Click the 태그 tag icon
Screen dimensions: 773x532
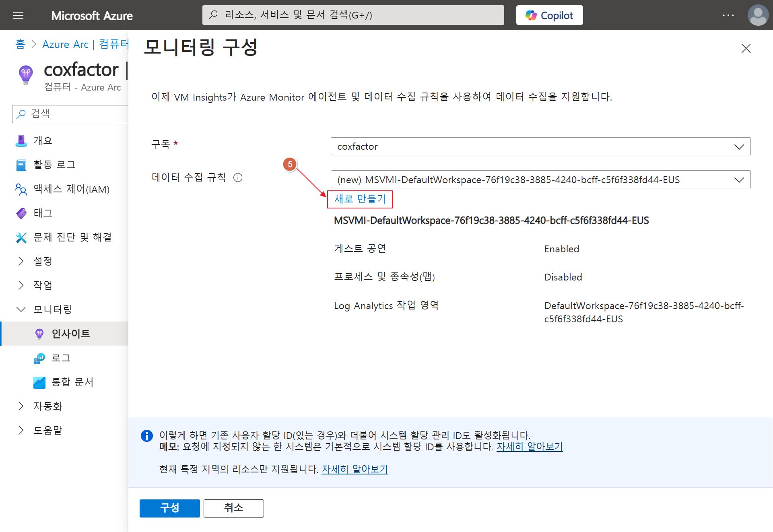[x=21, y=213]
